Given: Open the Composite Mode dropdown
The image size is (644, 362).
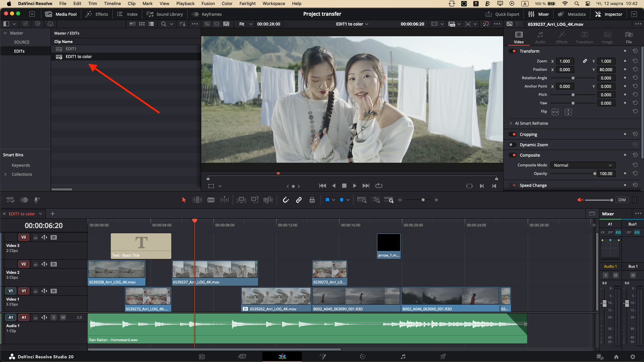Looking at the screenshot, I should coord(582,165).
